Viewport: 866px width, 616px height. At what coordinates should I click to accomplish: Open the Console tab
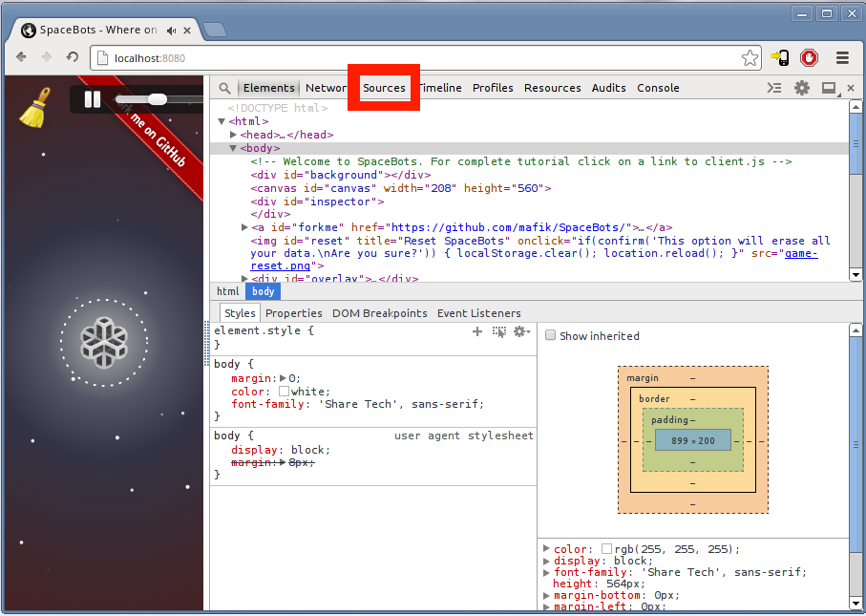tap(658, 88)
